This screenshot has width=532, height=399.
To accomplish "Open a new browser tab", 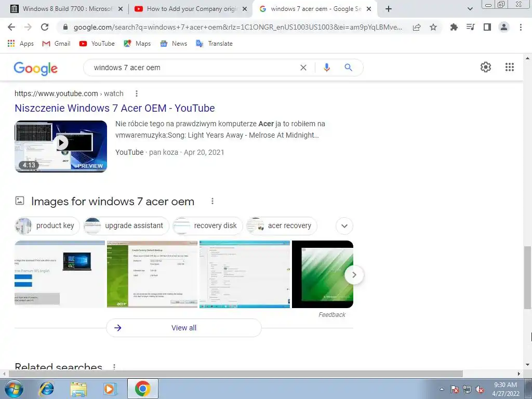I will 389,9.
